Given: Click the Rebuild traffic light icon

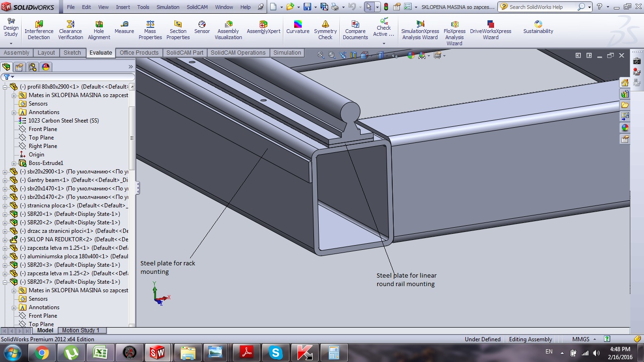Looking at the screenshot, I should coord(386,7).
